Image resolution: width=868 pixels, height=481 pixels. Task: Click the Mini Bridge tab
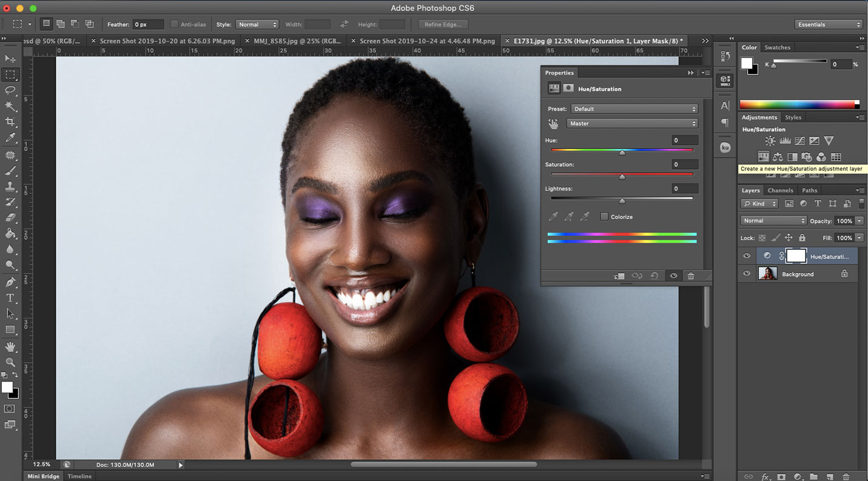(44, 476)
